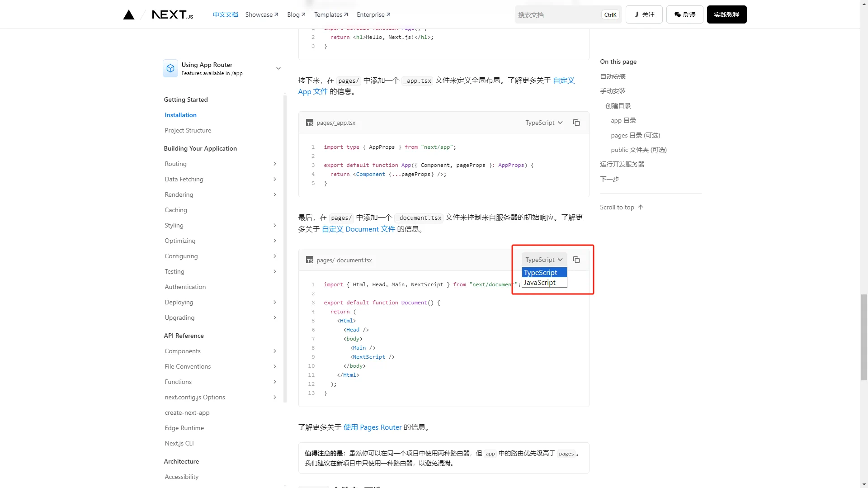Click the sidebar navigation scrollbar
This screenshot has width=868, height=488.
pos(285,249)
